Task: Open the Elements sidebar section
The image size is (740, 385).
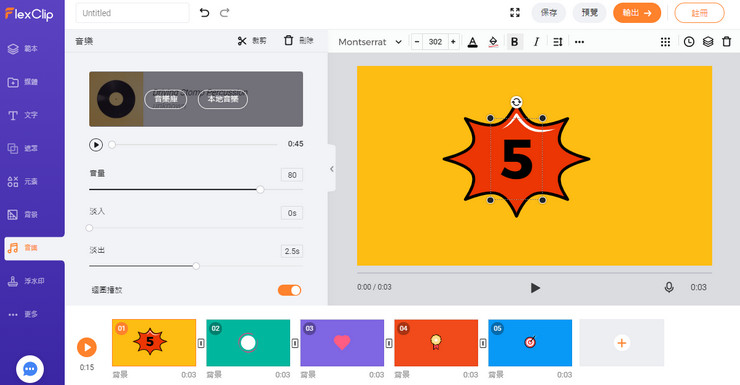Action: pyautogui.click(x=22, y=181)
